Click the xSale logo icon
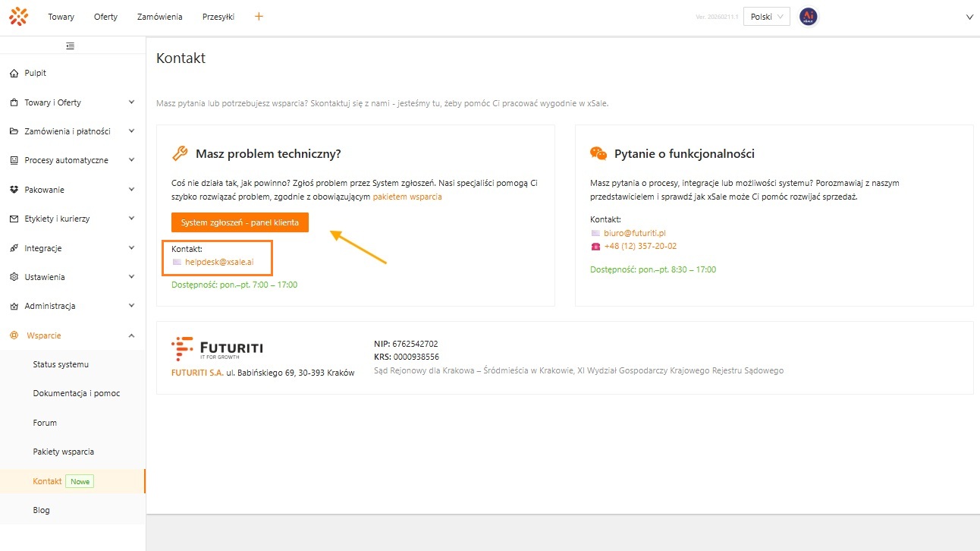The width and height of the screenshot is (980, 551). click(x=18, y=16)
